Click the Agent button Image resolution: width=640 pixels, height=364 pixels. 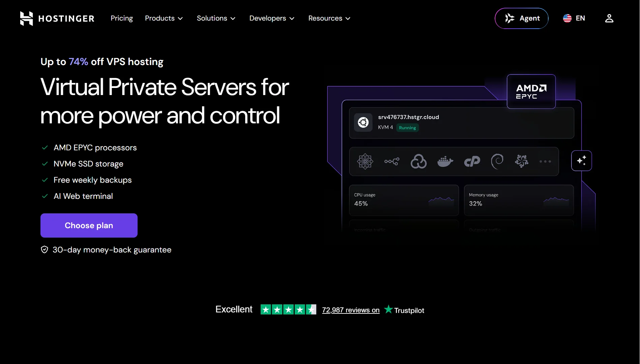(522, 18)
